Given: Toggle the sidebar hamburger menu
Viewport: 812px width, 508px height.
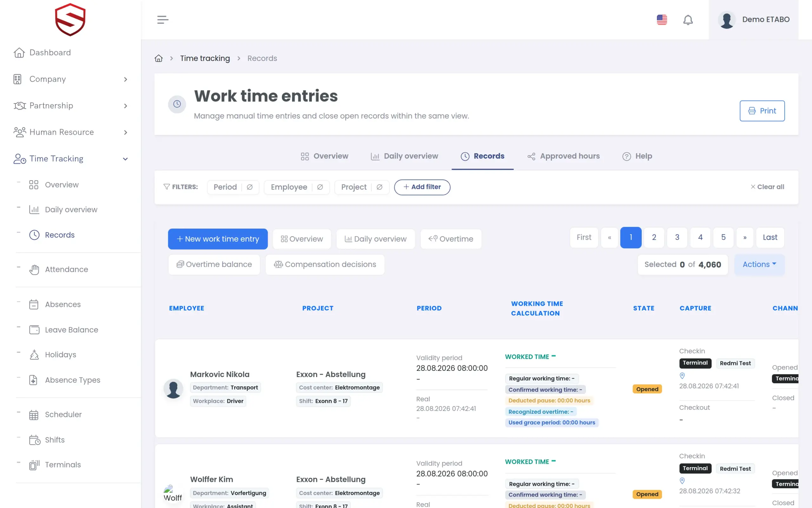Looking at the screenshot, I should 163,19.
